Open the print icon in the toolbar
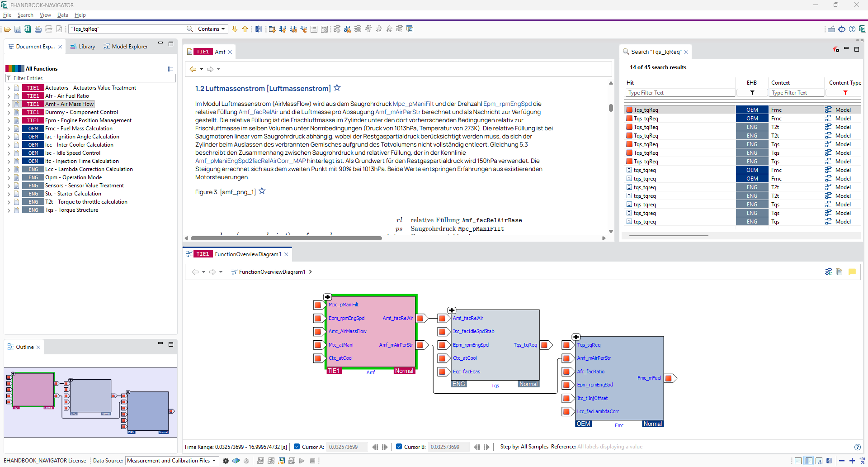Image resolution: width=868 pixels, height=467 pixels. [38, 29]
